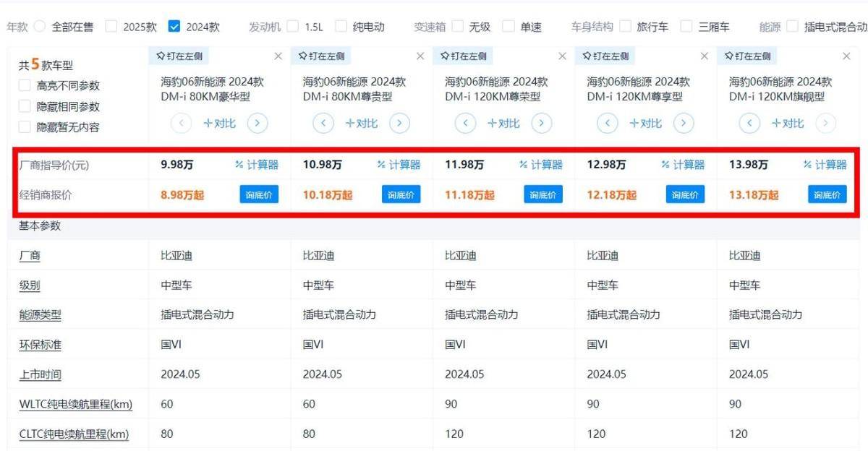
Task: Open the 计算器 for the 12.98万 model
Action: click(683, 165)
